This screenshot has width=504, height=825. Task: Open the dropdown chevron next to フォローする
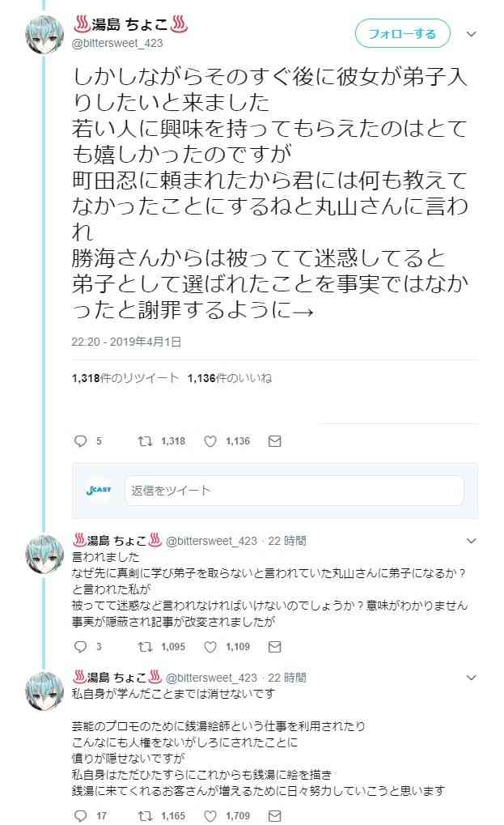click(x=471, y=35)
